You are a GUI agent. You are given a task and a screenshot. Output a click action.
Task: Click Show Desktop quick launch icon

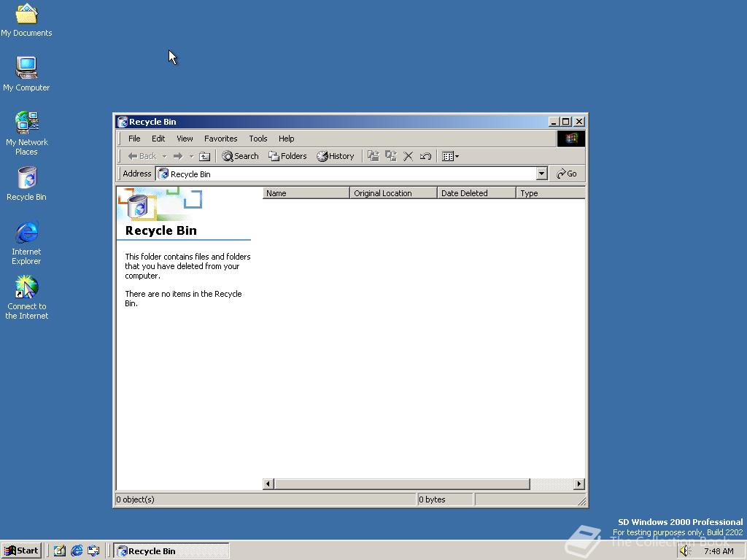(x=60, y=551)
